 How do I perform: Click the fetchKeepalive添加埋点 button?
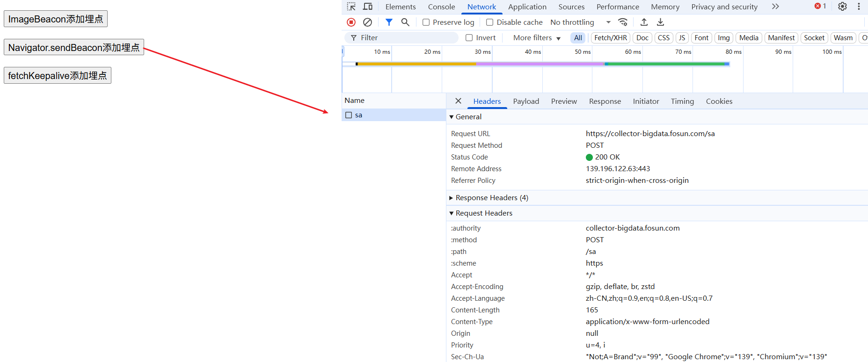58,76
